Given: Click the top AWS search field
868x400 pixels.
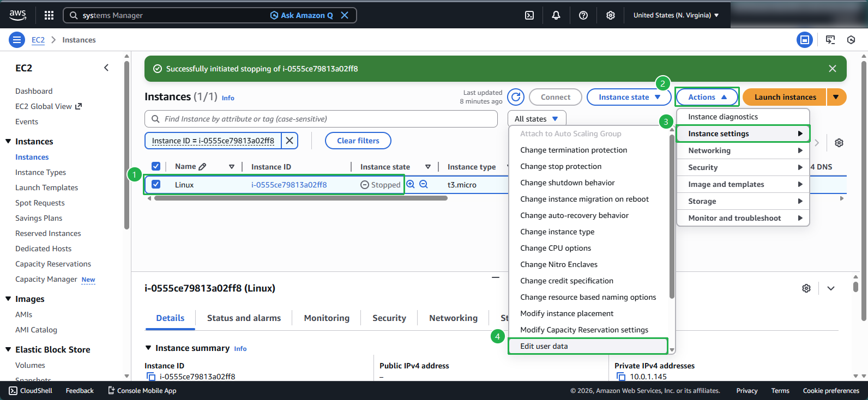Looking at the screenshot, I should pyautogui.click(x=210, y=15).
